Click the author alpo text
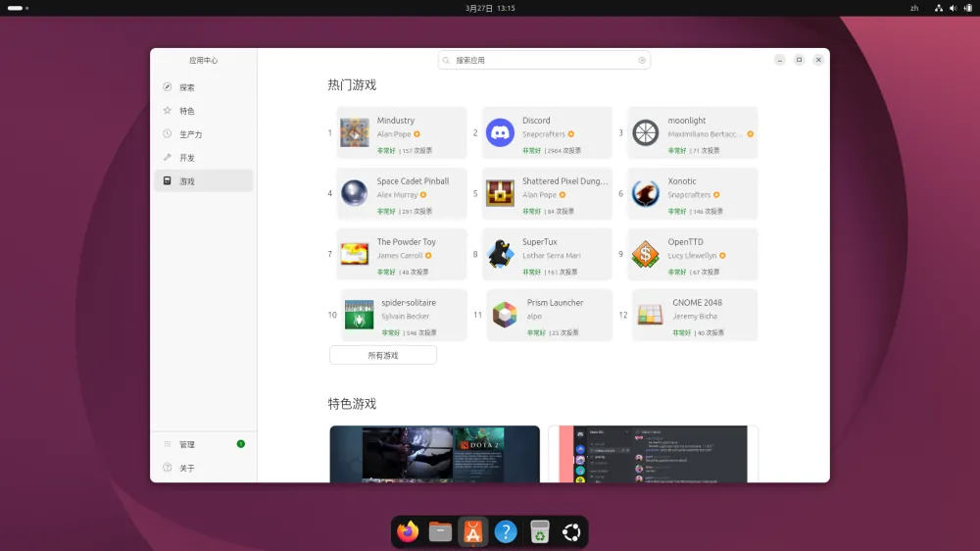This screenshot has width=980, height=551. pos(534,316)
